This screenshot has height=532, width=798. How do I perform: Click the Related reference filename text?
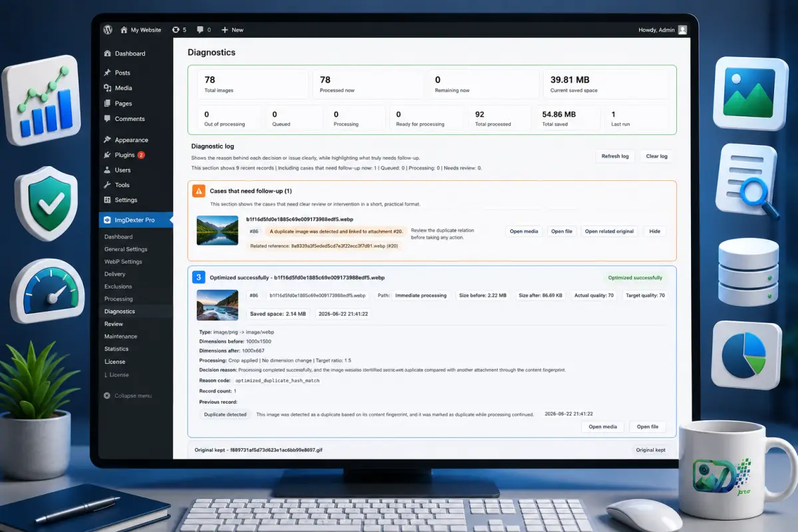324,246
